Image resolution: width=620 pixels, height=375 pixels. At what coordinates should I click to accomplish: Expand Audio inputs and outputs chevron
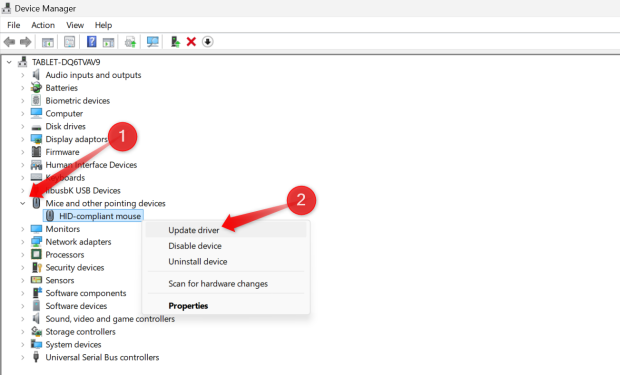pyautogui.click(x=23, y=75)
